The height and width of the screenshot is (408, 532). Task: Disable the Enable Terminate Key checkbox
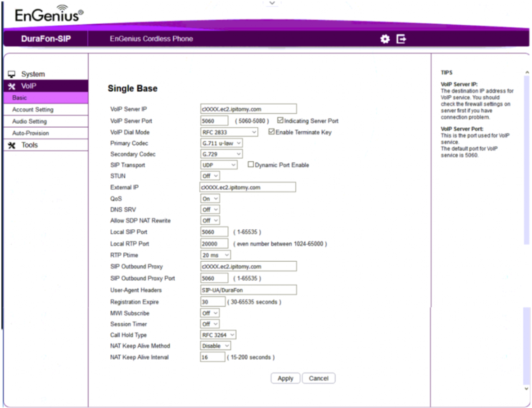point(272,132)
